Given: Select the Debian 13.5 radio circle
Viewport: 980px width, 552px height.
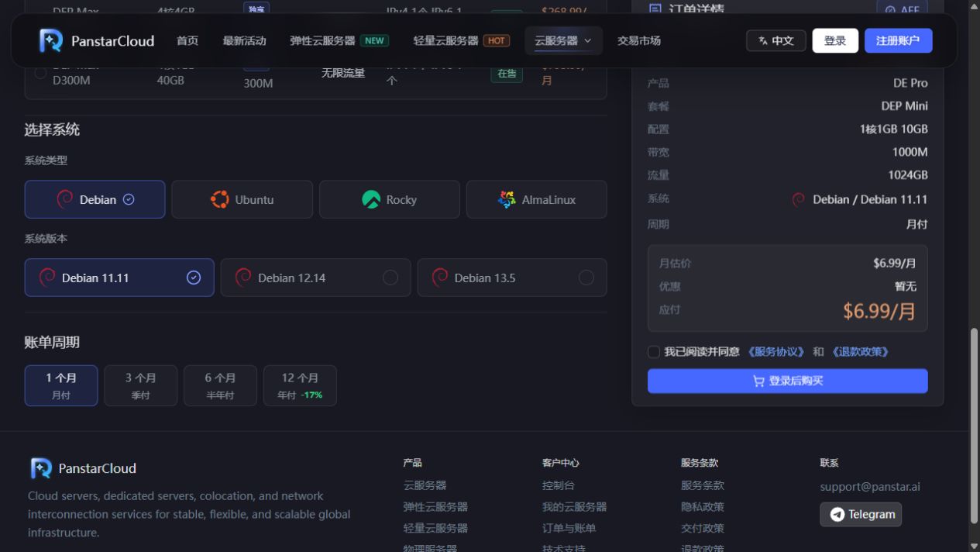Looking at the screenshot, I should (x=586, y=278).
